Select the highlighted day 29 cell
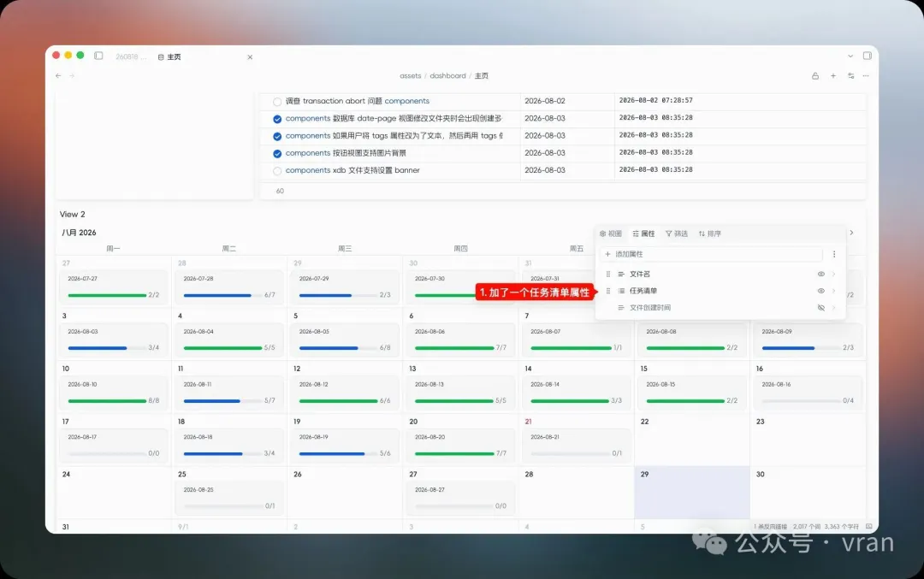The height and width of the screenshot is (579, 924). 692,493
